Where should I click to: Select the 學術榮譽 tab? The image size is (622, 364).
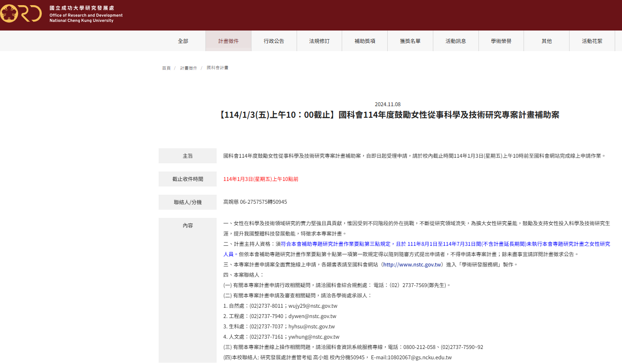(501, 41)
